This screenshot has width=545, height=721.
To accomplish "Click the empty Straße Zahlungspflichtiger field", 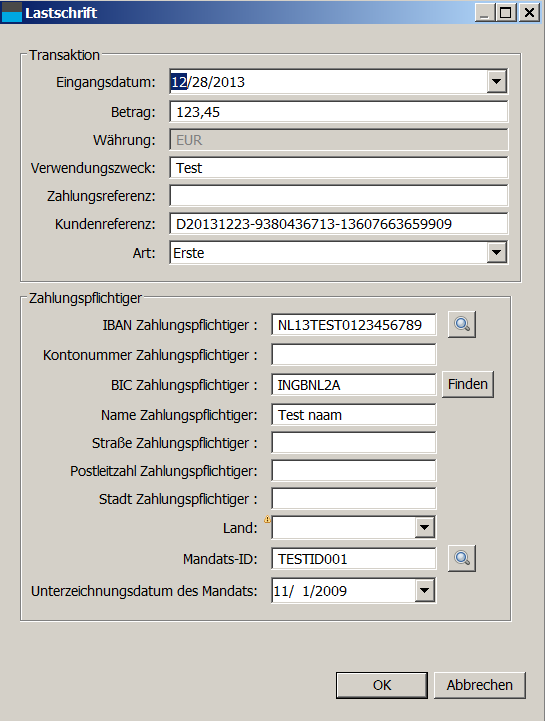I will pyautogui.click(x=353, y=443).
